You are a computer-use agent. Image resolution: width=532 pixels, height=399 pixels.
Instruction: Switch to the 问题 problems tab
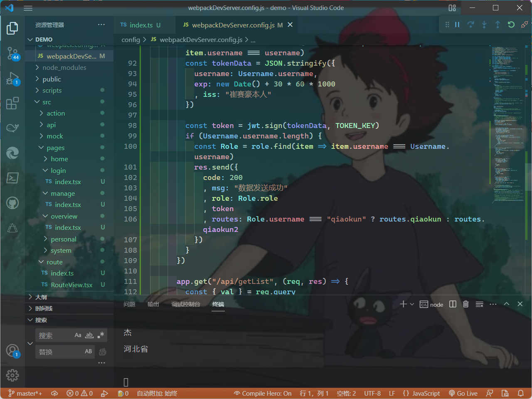tap(129, 304)
